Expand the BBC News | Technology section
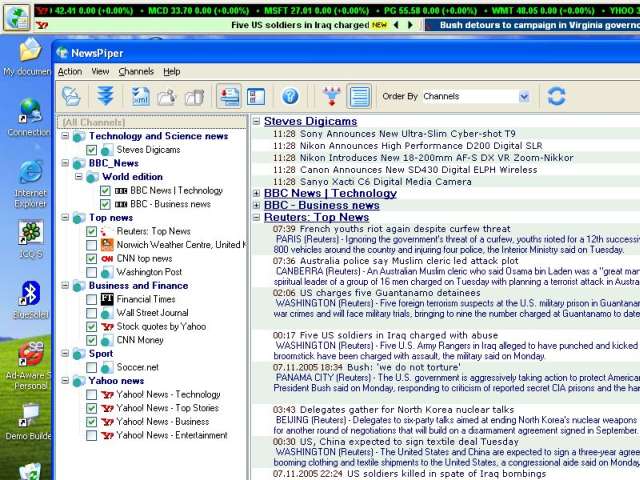Image resolution: width=640 pixels, height=480 pixels. pos(256,193)
